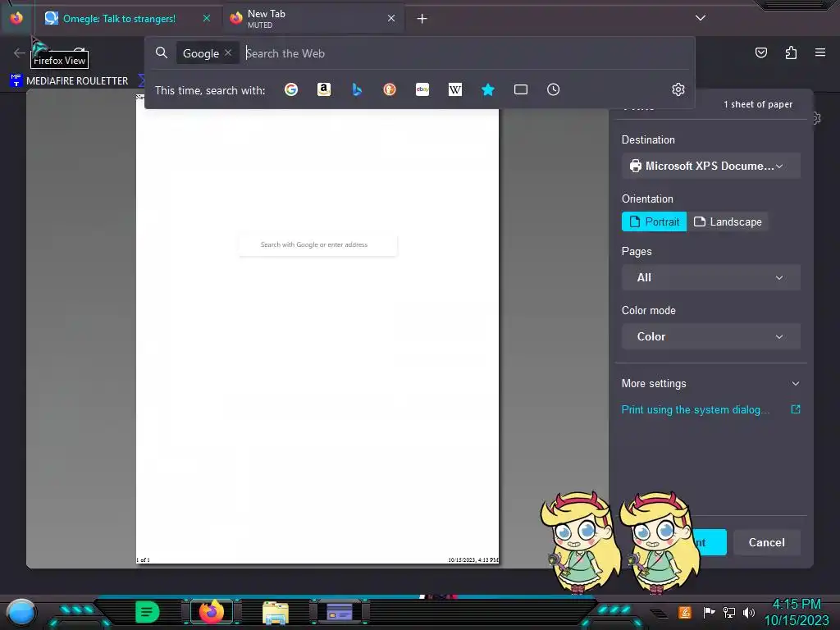The width and height of the screenshot is (840, 630).
Task: Search in open Tabs icon
Action: tap(521, 89)
